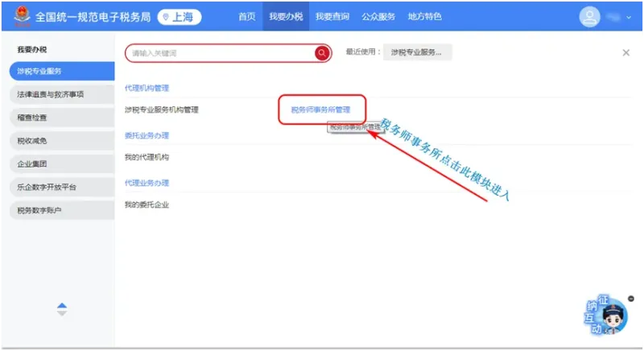This screenshot has width=644, height=351.
Task: Click the 代理机构管理 section heading
Action: click(147, 88)
